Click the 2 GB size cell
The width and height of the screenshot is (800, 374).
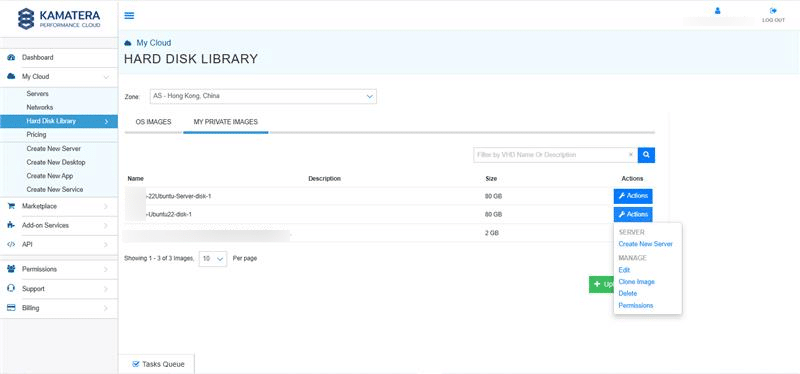click(x=492, y=233)
